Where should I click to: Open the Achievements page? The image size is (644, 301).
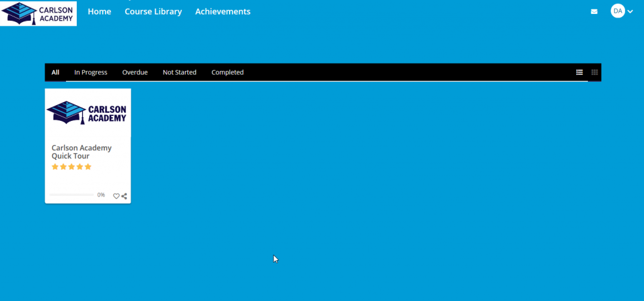point(223,11)
